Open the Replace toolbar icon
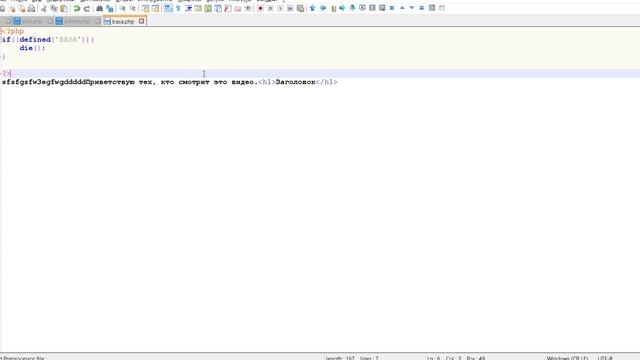 click(109, 8)
